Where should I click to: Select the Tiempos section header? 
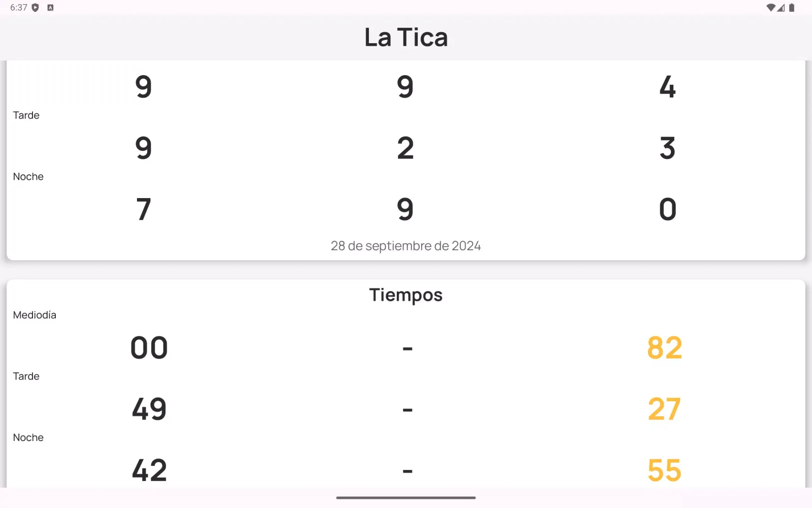(x=406, y=295)
